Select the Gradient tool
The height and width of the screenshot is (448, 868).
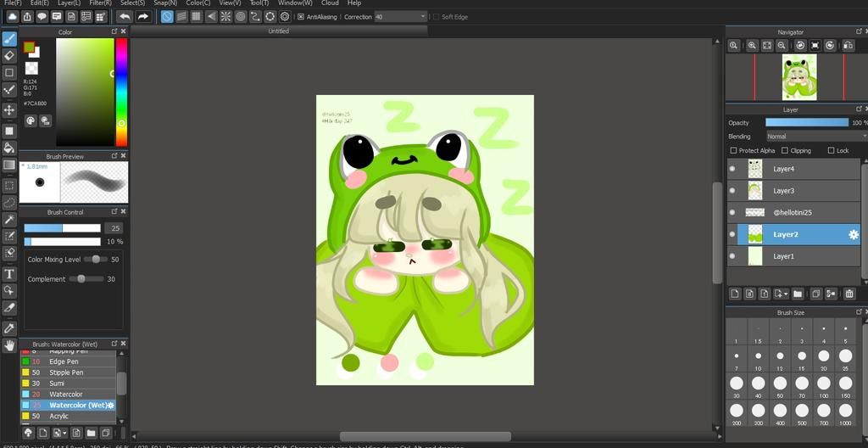(x=8, y=165)
